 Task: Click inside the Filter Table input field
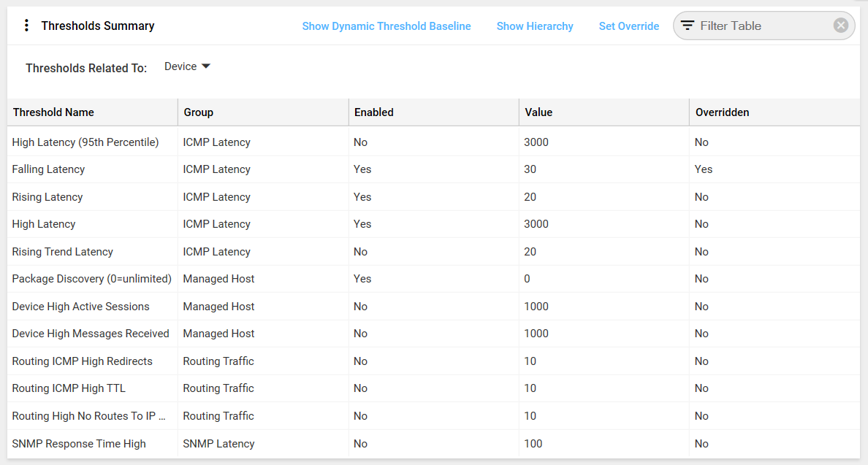click(753, 25)
